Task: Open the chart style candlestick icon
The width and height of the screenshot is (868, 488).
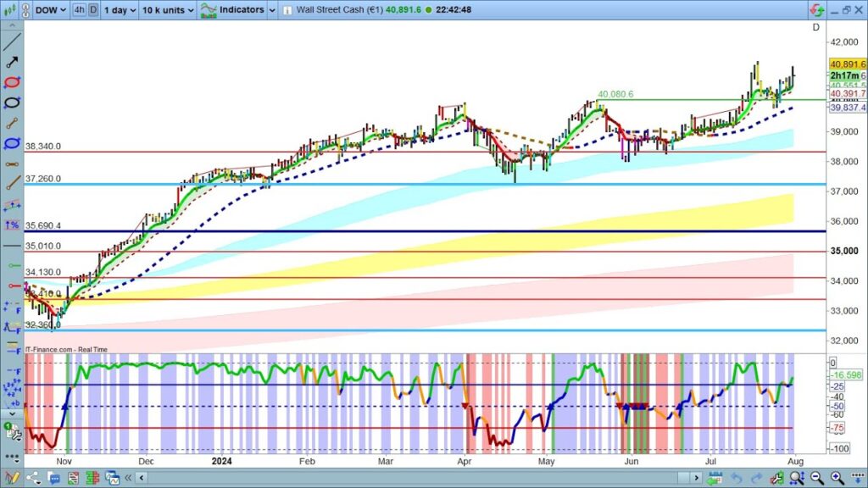Action: coord(11,9)
